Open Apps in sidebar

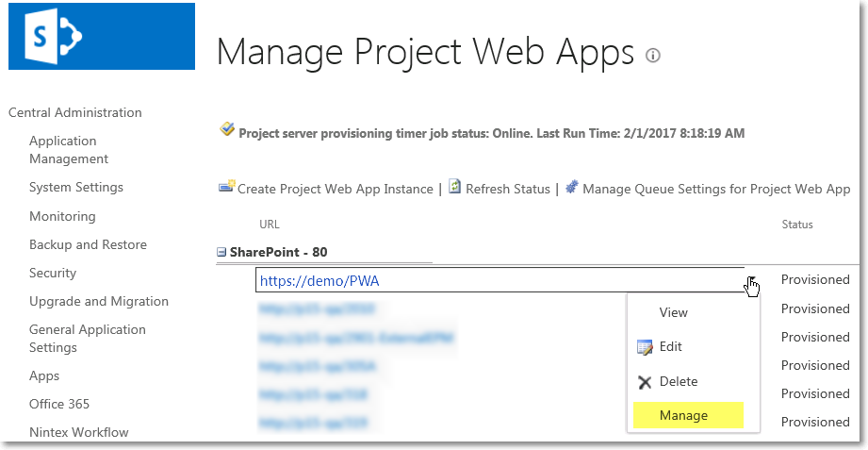click(x=44, y=375)
